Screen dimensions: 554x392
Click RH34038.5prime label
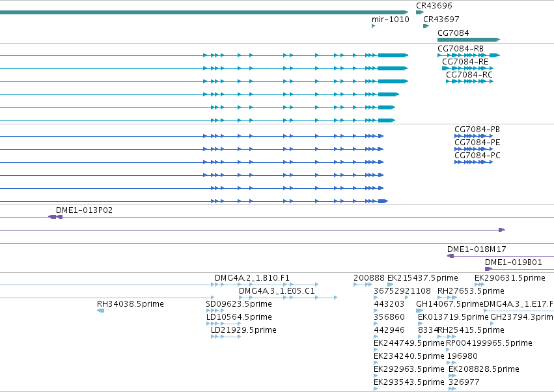tap(130, 304)
